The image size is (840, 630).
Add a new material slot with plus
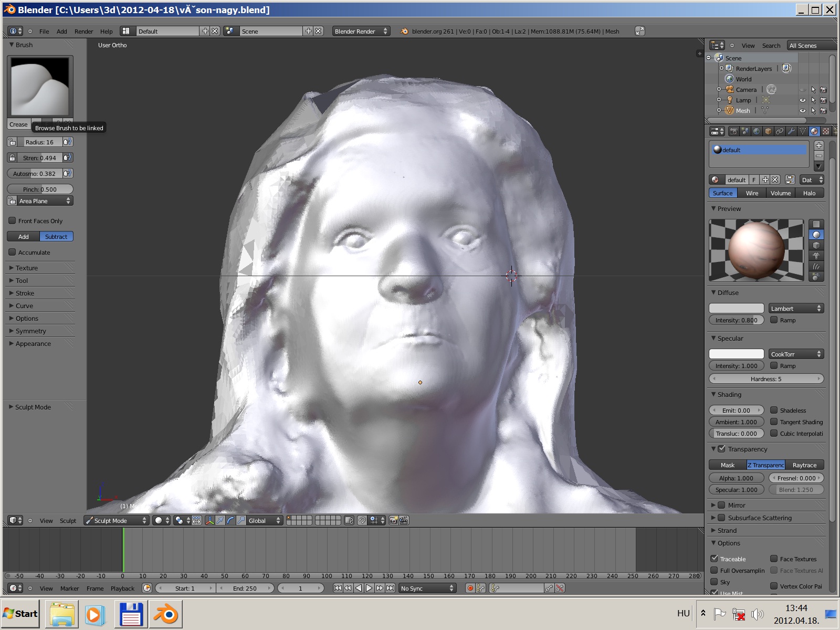coord(818,145)
